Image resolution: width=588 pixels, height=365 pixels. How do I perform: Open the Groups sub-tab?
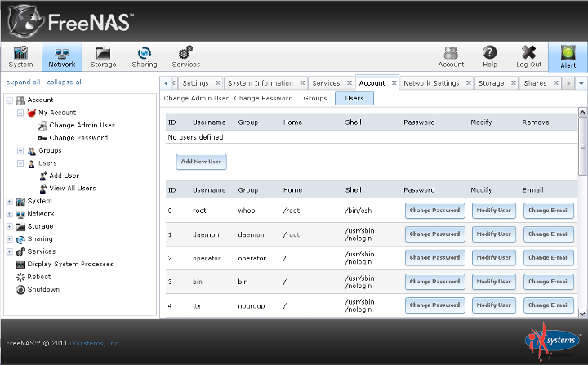click(315, 98)
